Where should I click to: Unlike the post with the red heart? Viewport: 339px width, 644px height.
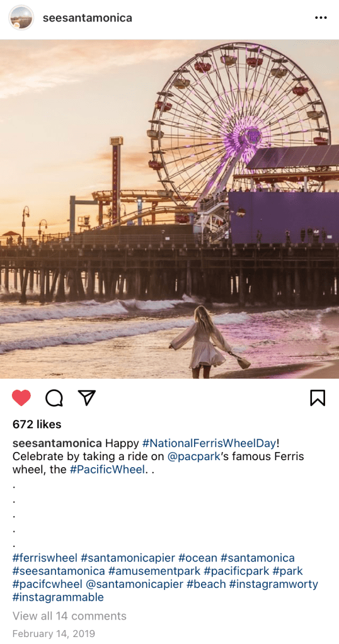click(21, 398)
